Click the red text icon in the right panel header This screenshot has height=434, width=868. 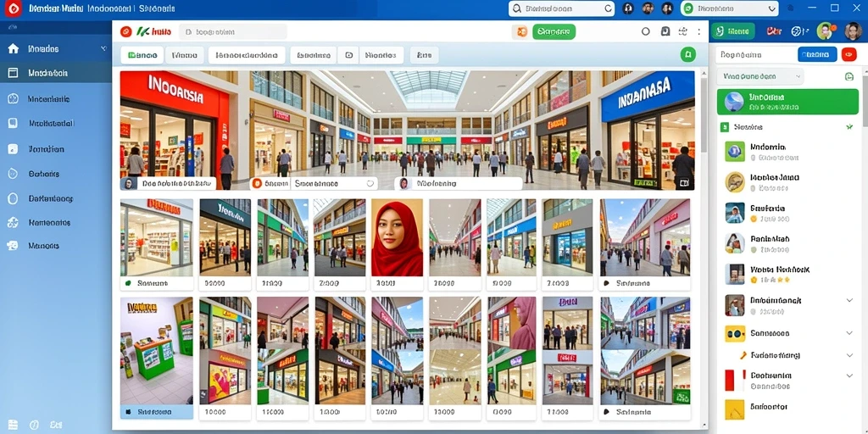[x=774, y=31]
